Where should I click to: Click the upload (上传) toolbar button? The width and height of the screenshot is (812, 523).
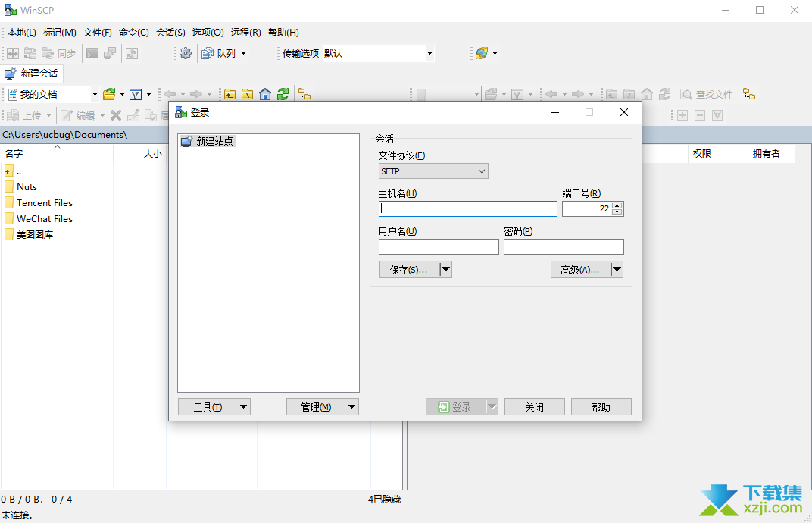point(24,115)
